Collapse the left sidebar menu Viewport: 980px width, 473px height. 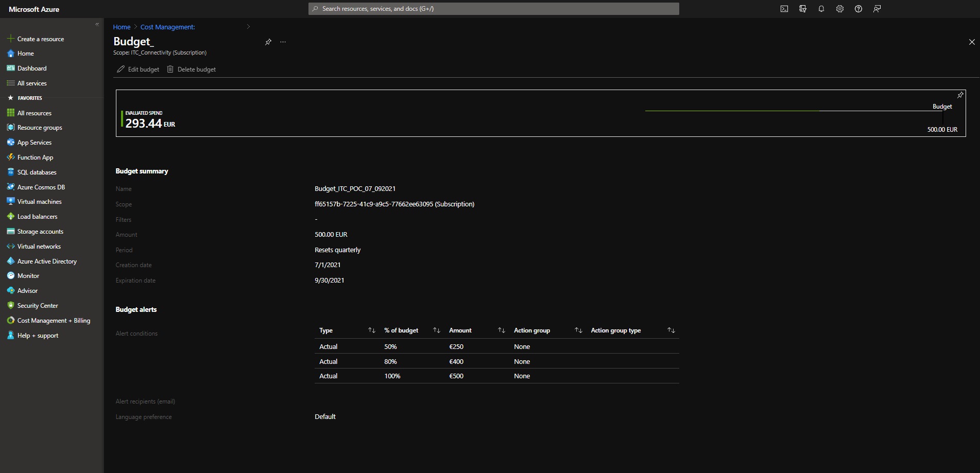tap(97, 25)
